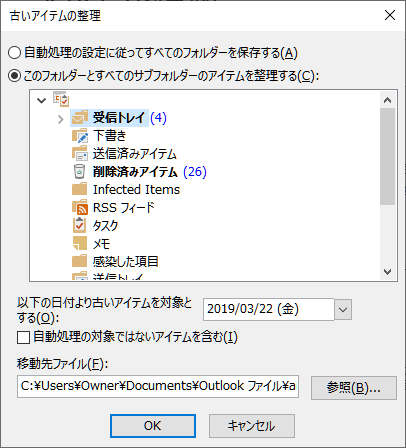The height and width of the screenshot is (448, 406).
Task: Click the 移動先ファイル path field
Action: click(x=158, y=386)
